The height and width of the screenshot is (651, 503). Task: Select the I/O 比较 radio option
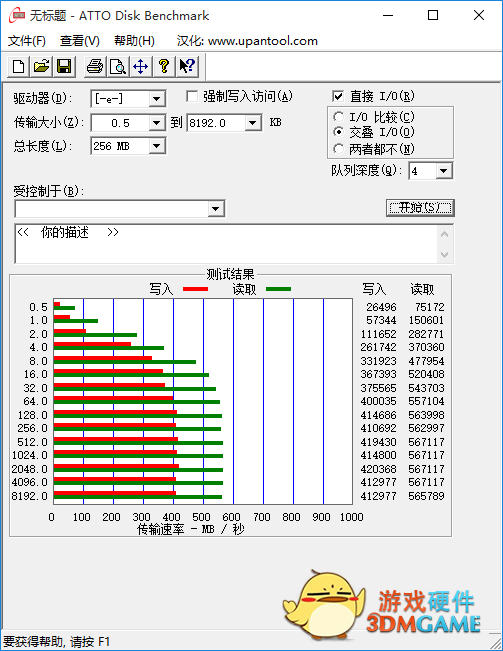point(338,117)
